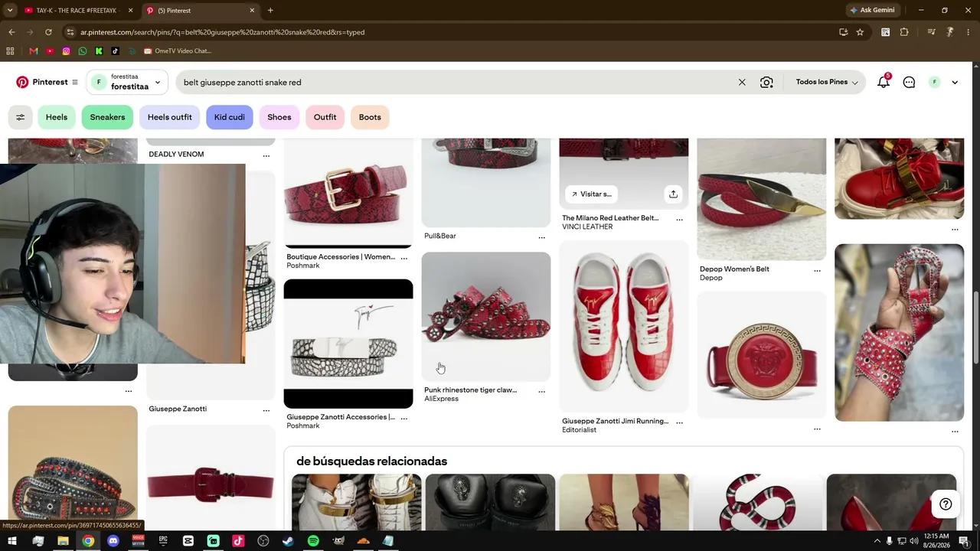980x551 pixels.
Task: Open more options for DEADLY VENOM pin
Action: 266,155
